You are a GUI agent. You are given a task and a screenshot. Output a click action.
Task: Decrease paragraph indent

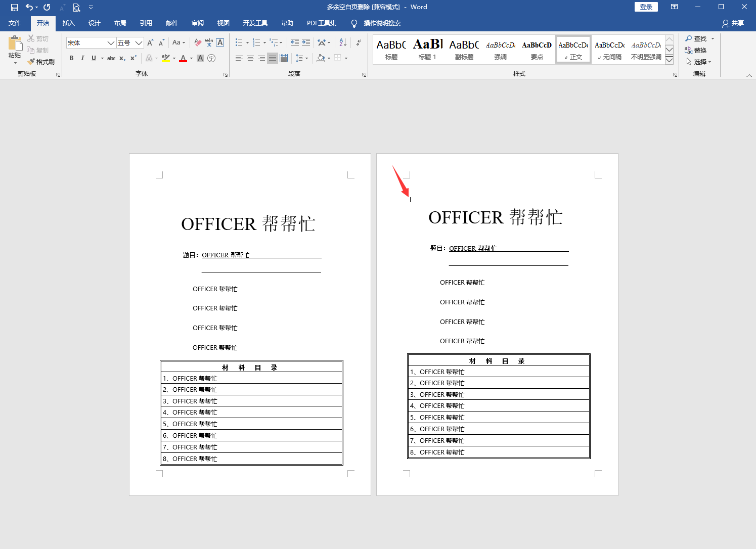point(295,42)
